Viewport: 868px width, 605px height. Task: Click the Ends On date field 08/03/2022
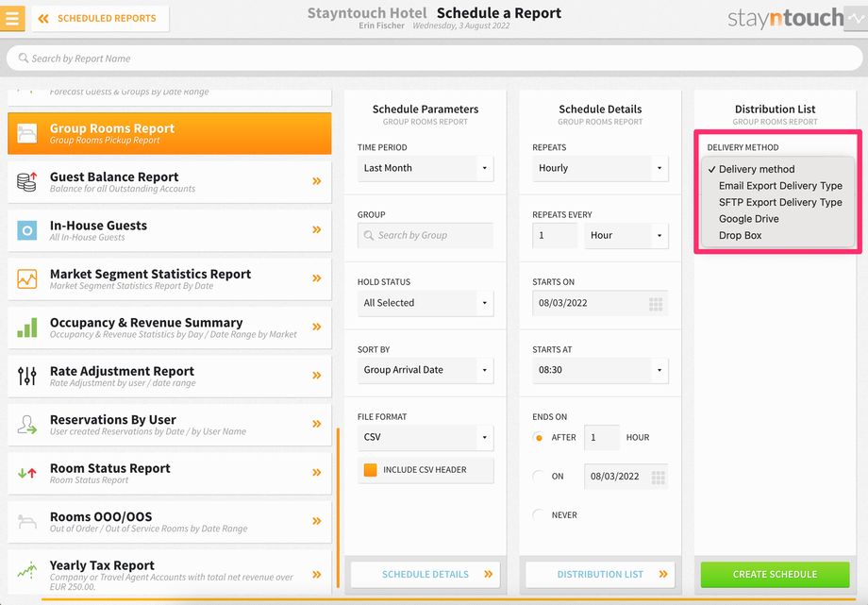tap(626, 477)
